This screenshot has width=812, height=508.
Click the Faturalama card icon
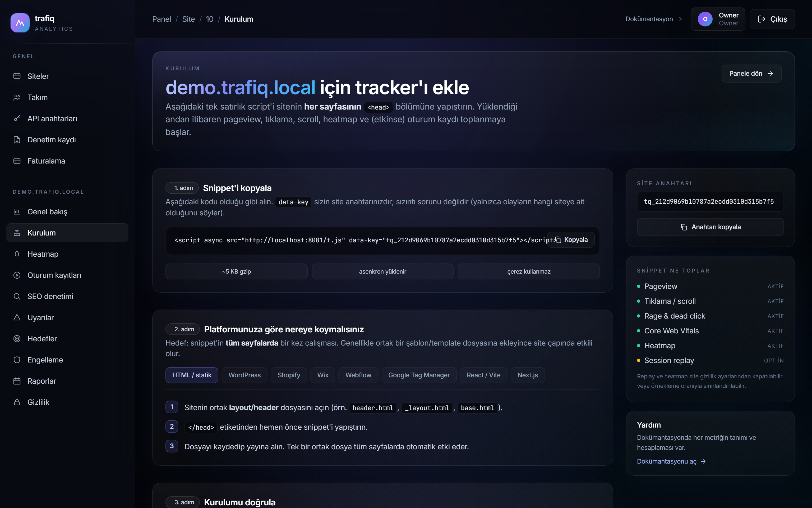[x=17, y=161]
